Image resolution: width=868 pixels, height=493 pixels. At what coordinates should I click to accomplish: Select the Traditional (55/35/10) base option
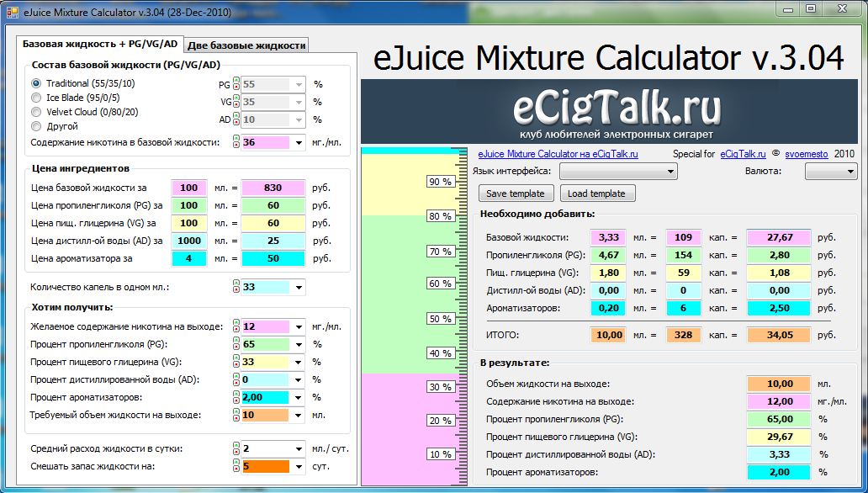point(36,83)
